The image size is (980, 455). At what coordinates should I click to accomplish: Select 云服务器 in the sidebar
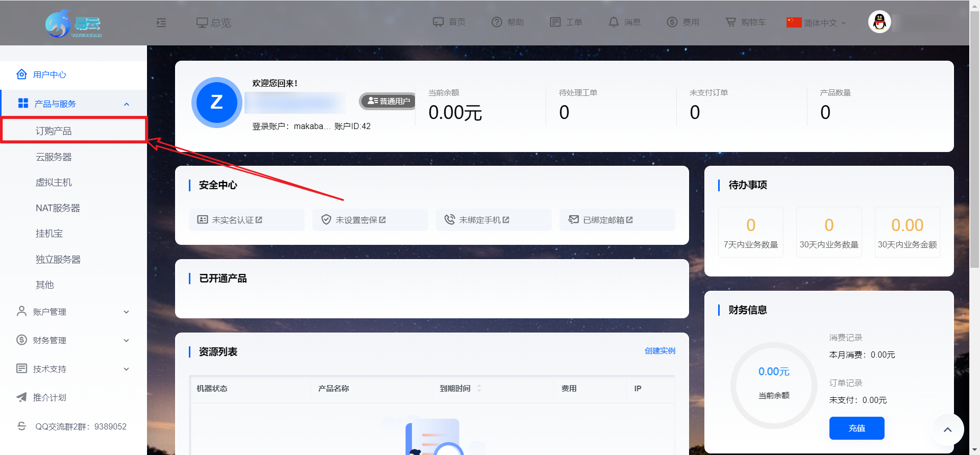54,157
